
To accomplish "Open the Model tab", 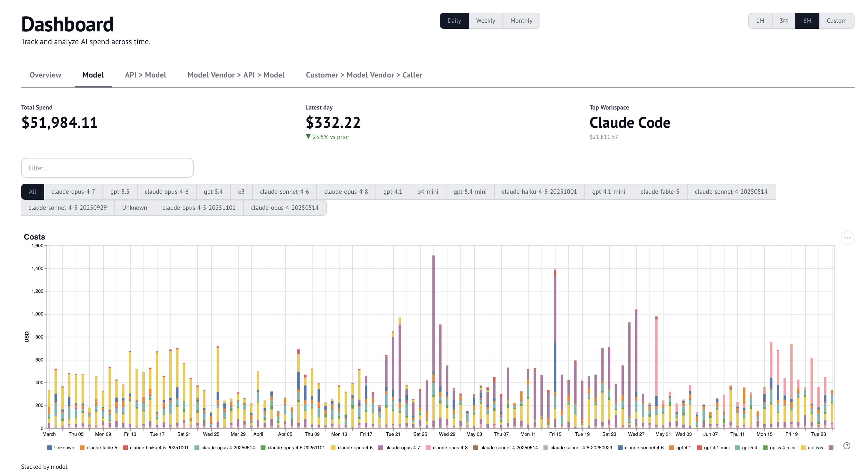I will (x=93, y=75).
